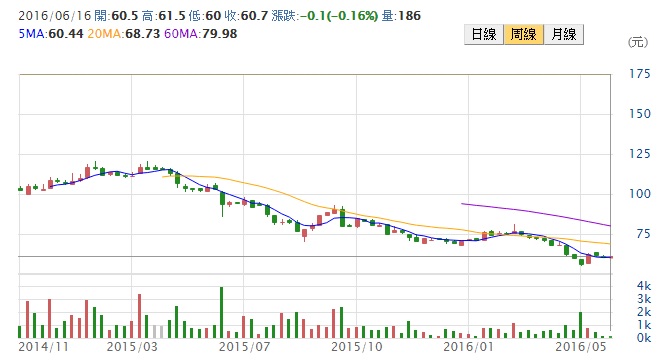Click the 60MA:79.98 legend value
Viewport: 670px width, 361px height.
(200, 34)
